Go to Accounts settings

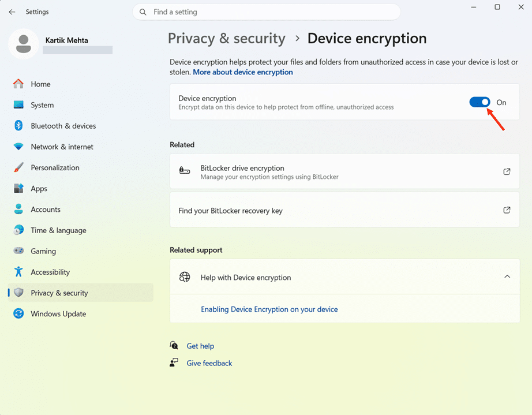(46, 210)
